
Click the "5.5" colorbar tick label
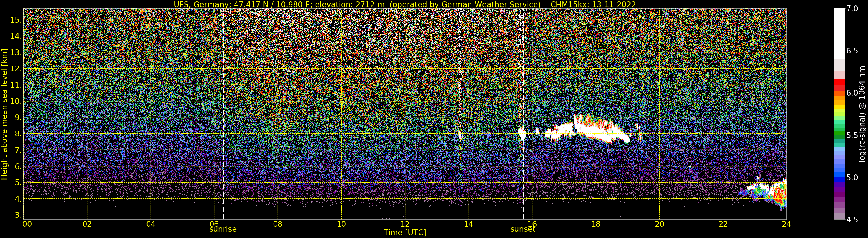click(x=852, y=135)
